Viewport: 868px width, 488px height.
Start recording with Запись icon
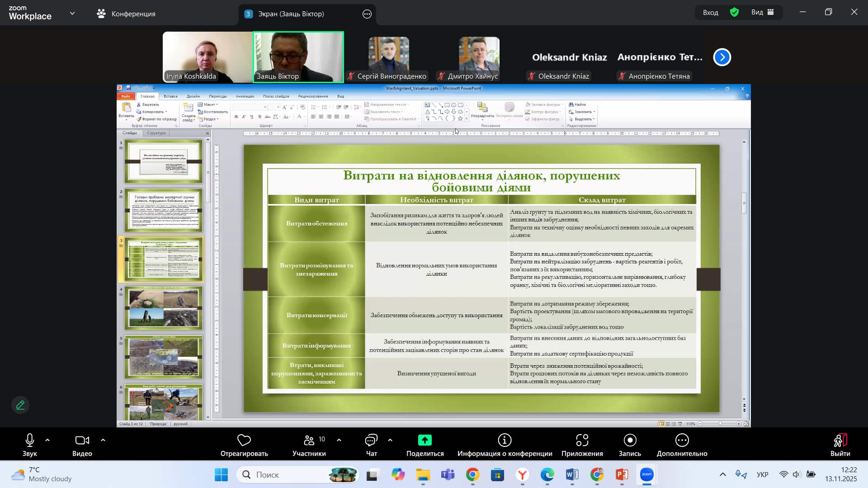pyautogui.click(x=630, y=440)
